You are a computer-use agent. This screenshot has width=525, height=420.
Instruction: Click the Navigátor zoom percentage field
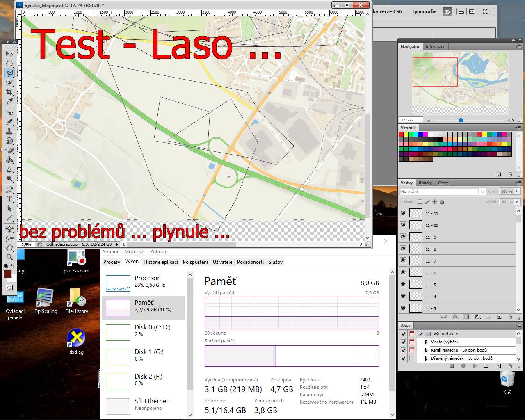coord(410,120)
